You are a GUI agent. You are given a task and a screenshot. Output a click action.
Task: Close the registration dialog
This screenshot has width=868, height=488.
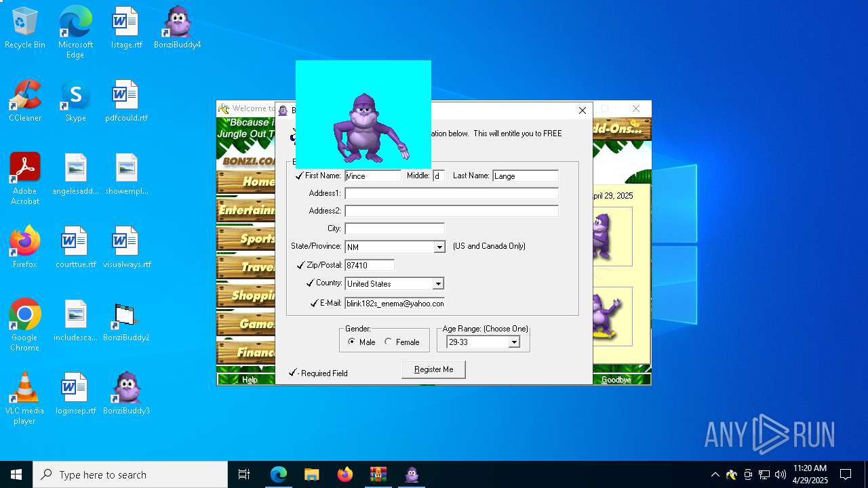click(582, 110)
